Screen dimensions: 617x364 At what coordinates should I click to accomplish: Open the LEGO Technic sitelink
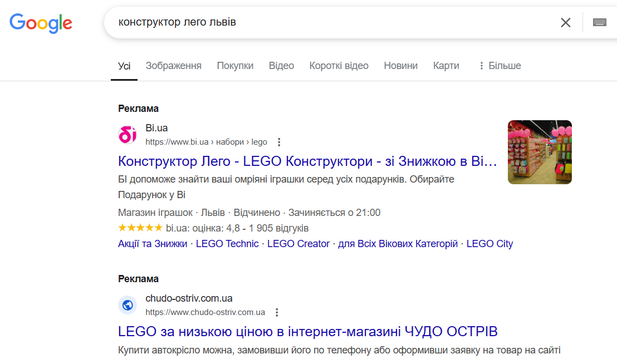[227, 243]
